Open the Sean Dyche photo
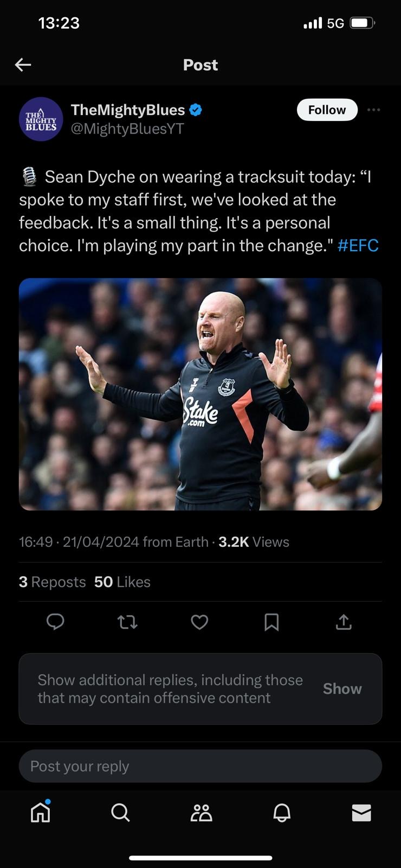Viewport: 401px width, 868px height. tap(200, 394)
